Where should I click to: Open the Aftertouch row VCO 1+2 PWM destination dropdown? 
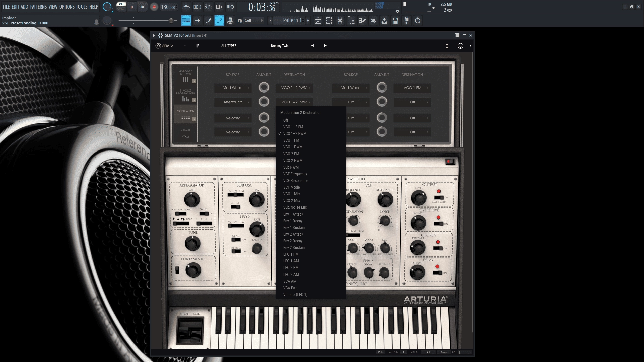click(294, 102)
